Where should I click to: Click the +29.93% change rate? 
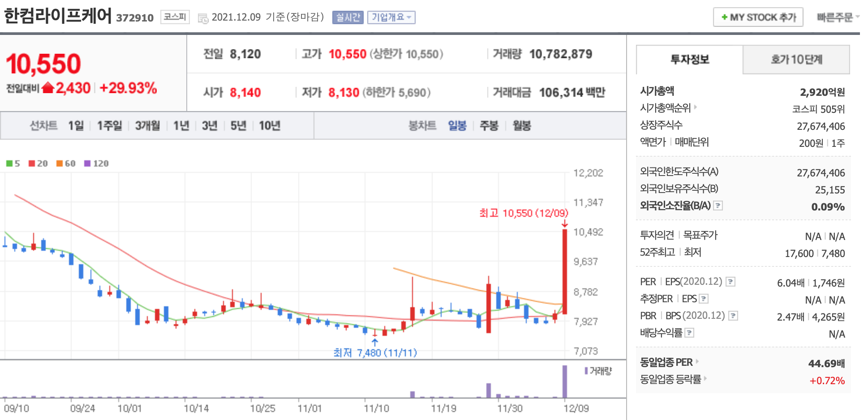tap(128, 88)
